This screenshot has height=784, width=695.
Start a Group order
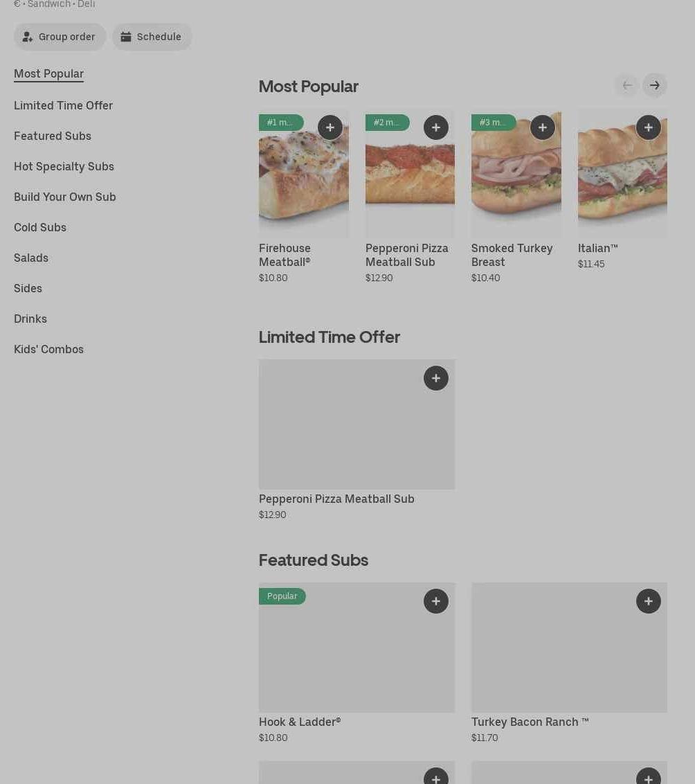click(60, 37)
